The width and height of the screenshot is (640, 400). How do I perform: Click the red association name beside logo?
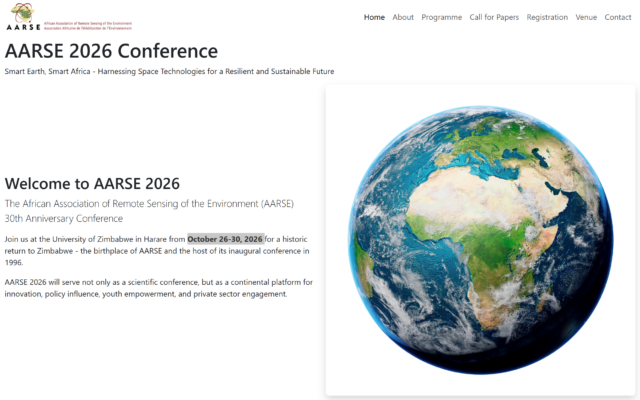(x=88, y=26)
